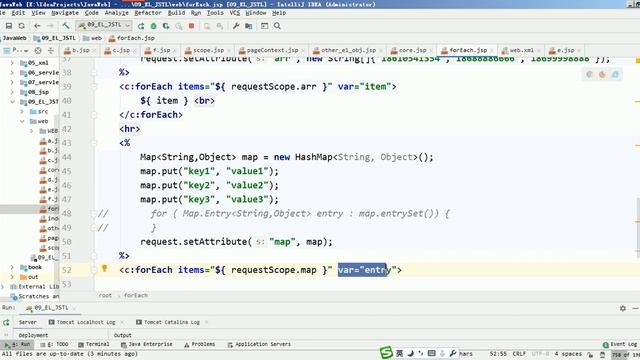
Task: Click the forEach breadcrumb below the editor
Action: 136,295
